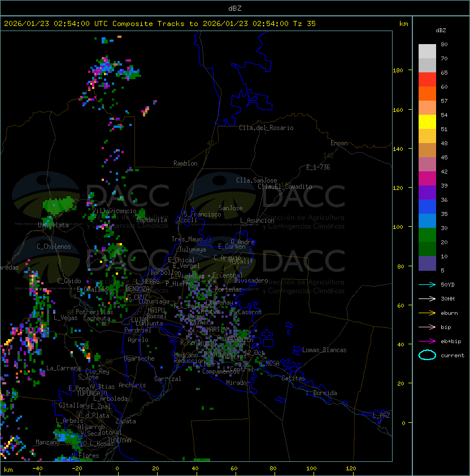
Task: Click the 'Clla.del_Rosario' label
Action: (x=266, y=128)
